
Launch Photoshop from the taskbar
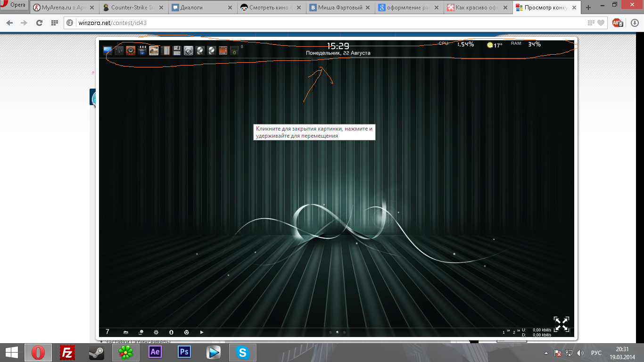pyautogui.click(x=184, y=352)
